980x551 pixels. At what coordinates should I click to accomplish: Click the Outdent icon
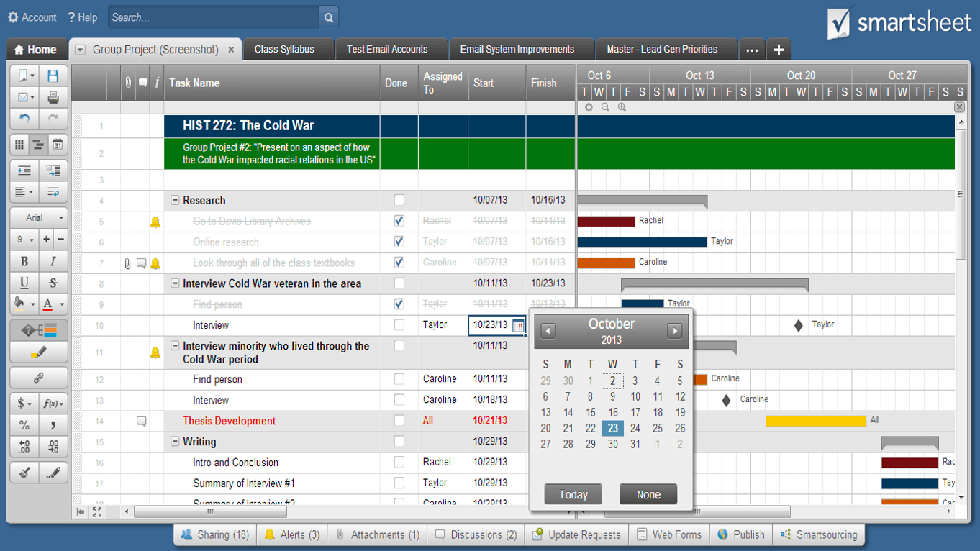click(24, 170)
